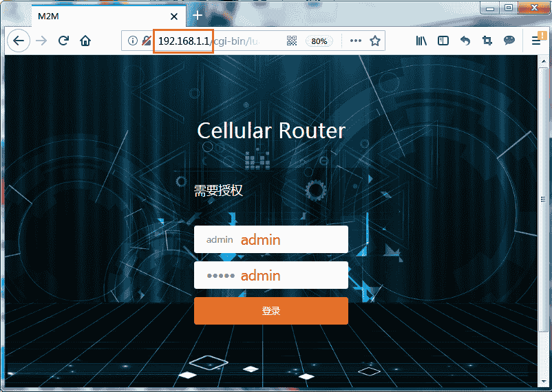Click the browser back arrow button
Viewport: 552px width, 392px height.
pos(18,41)
